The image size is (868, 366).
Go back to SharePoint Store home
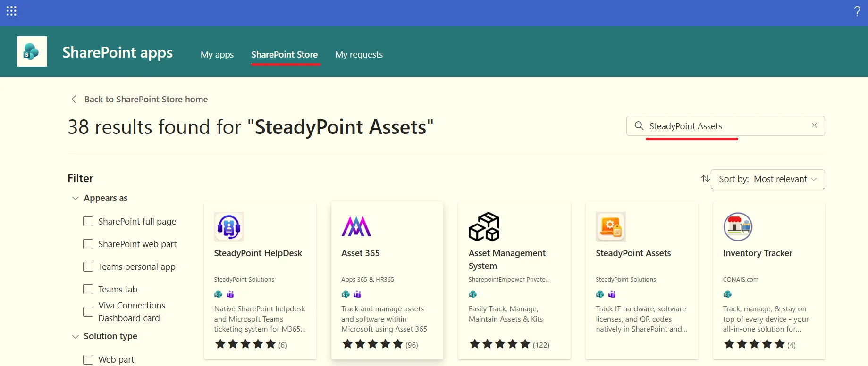146,99
